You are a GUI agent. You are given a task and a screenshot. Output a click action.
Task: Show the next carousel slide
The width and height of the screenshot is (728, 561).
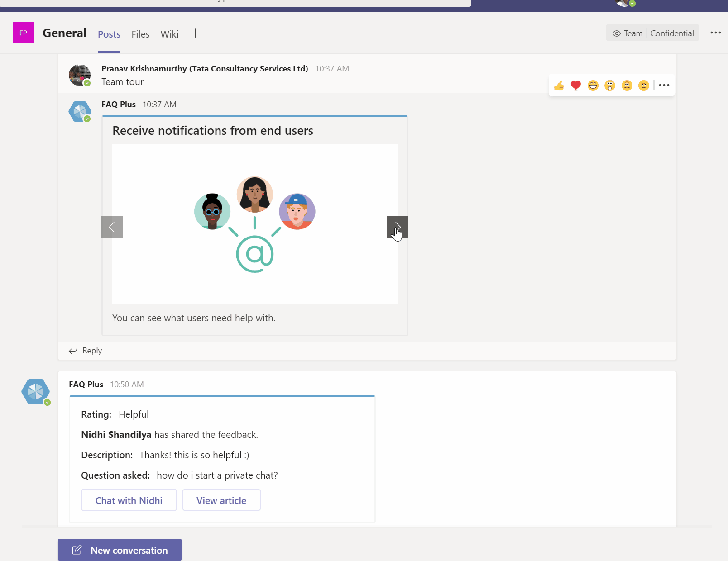397,227
